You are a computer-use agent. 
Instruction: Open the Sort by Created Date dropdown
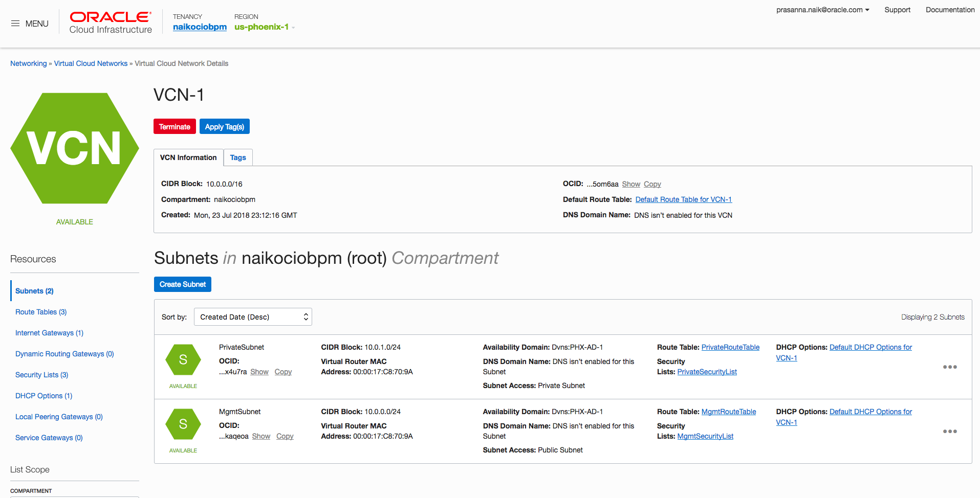click(x=253, y=317)
